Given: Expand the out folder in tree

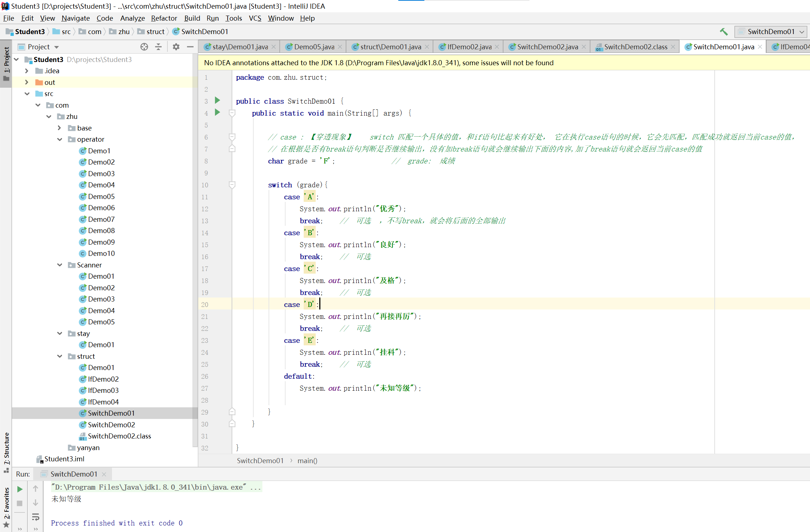Looking at the screenshot, I should (x=27, y=82).
